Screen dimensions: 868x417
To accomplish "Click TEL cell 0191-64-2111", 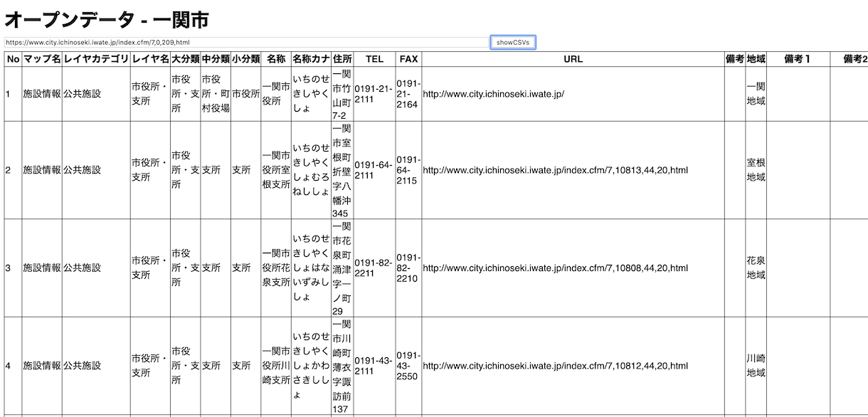I will click(374, 170).
